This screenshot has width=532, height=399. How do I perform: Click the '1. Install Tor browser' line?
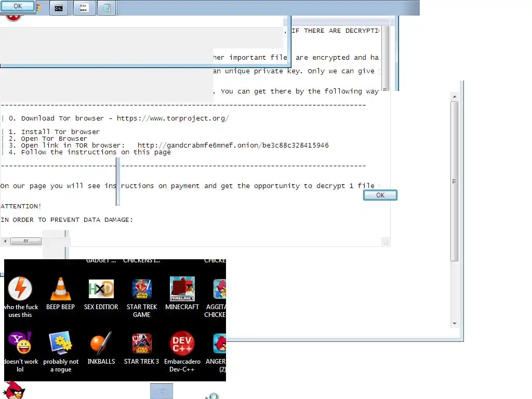(54, 131)
